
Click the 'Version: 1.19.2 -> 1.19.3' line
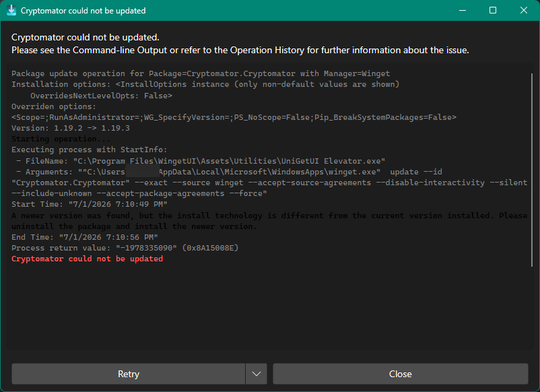coord(71,128)
